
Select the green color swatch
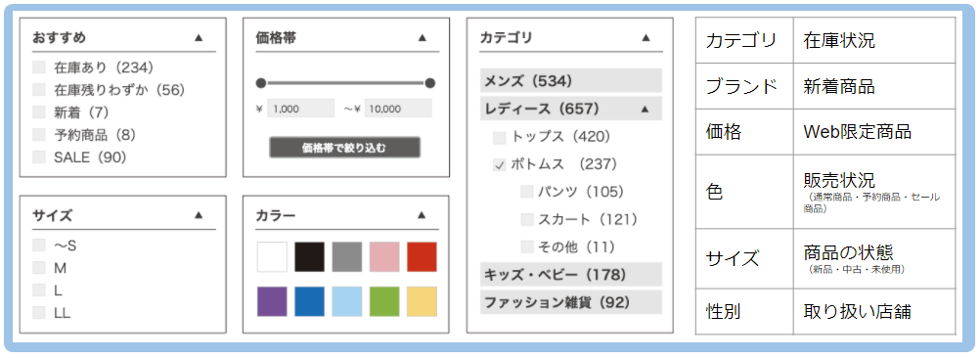pos(384,302)
